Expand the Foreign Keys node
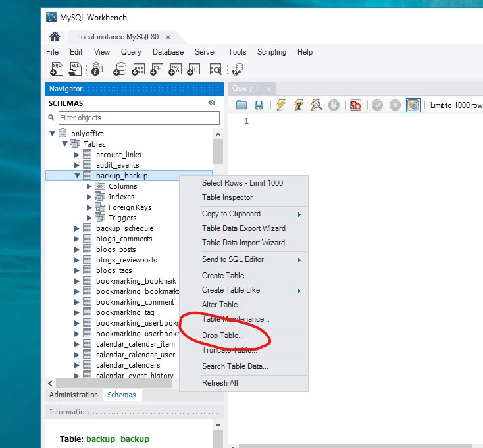The width and height of the screenshot is (483, 448). (x=89, y=207)
